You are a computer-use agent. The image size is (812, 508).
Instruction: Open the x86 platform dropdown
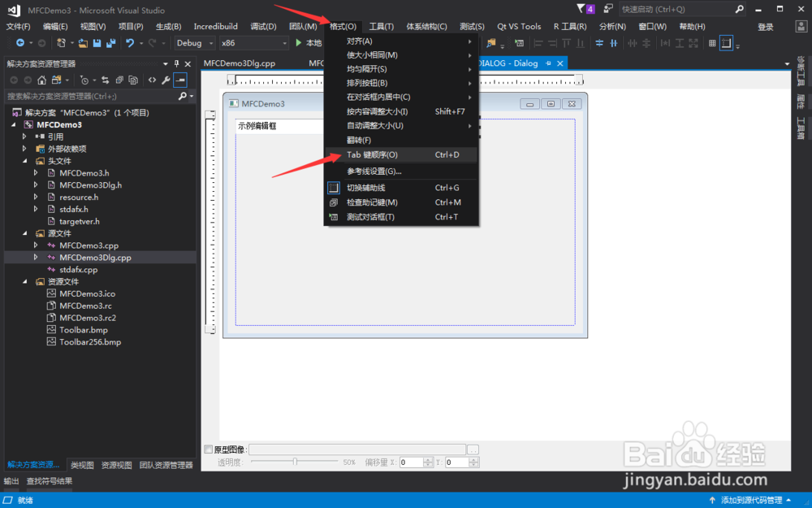pyautogui.click(x=284, y=43)
